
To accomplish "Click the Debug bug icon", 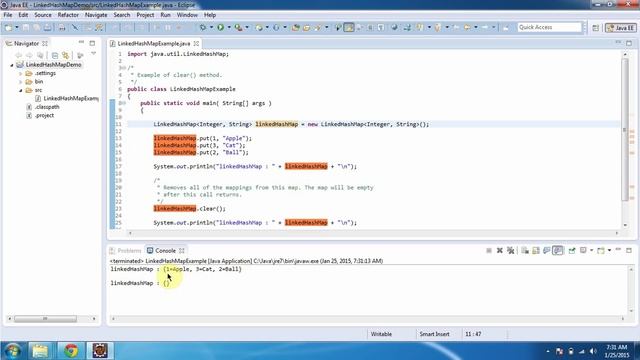I will coord(202,27).
